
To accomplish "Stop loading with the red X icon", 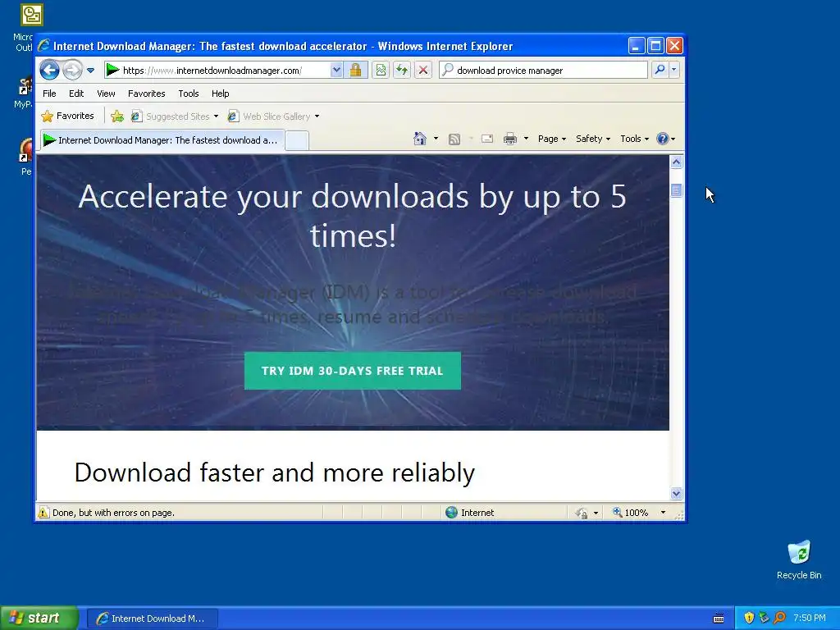I will pos(423,71).
